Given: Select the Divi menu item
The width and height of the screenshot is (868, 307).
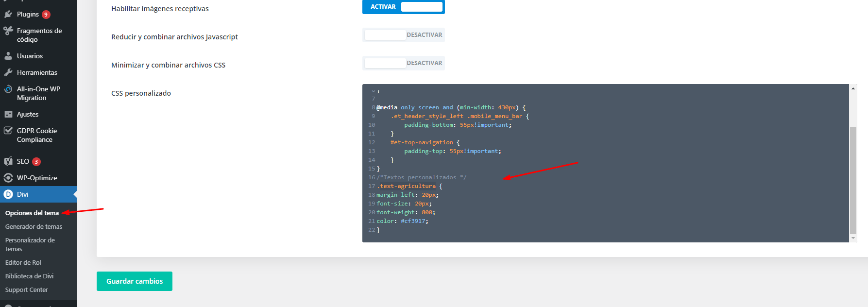Looking at the screenshot, I should coord(38,194).
